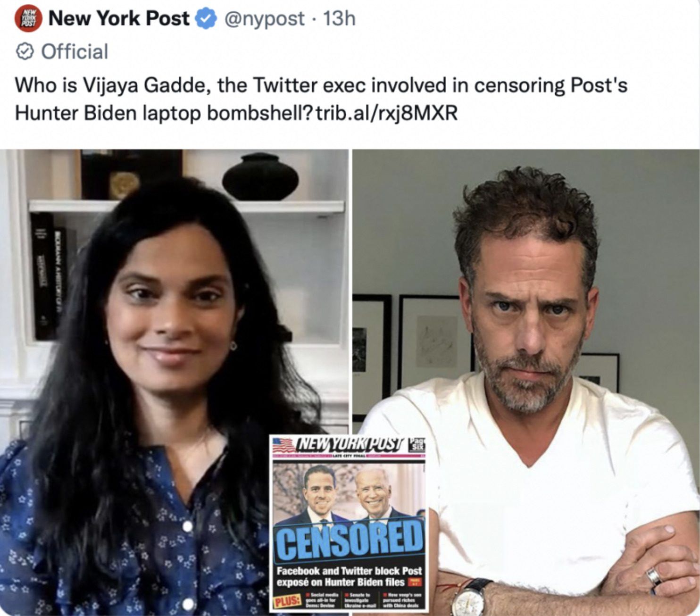Open left photo of woman with long hair
Screen dimensions: 700x616
(174, 382)
